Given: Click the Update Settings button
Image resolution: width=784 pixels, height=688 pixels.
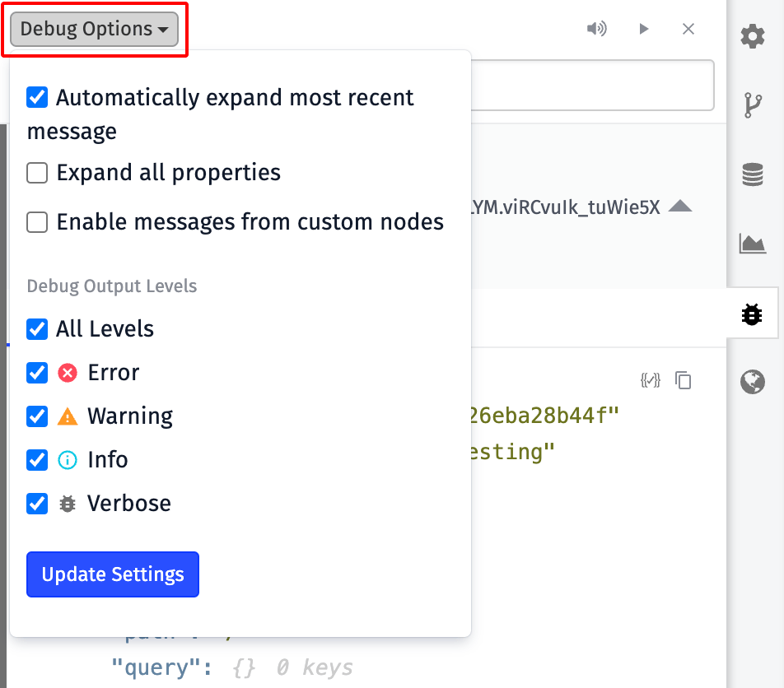Looking at the screenshot, I should coord(113,574).
